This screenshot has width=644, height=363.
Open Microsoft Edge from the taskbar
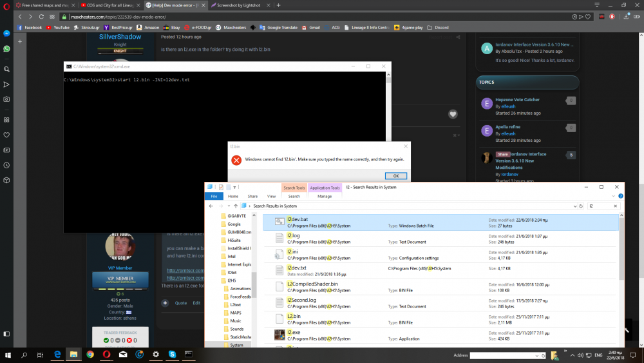tap(57, 355)
